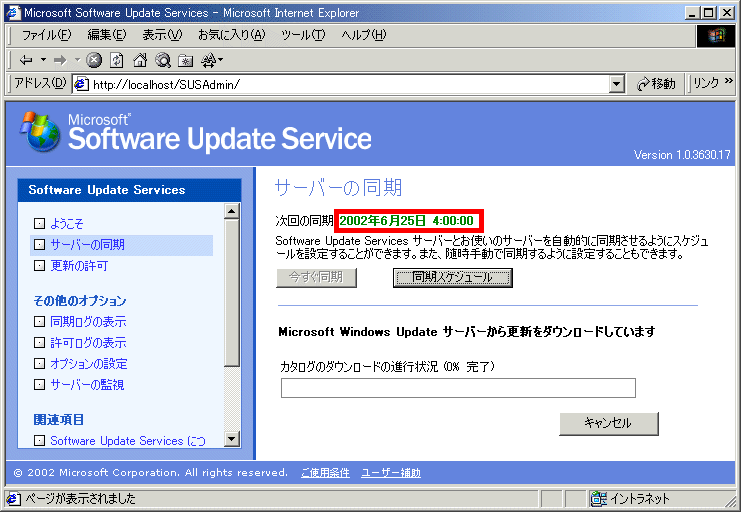
Task: Click the next sync date 2002年6月25日 4:00:00
Action: (x=406, y=221)
